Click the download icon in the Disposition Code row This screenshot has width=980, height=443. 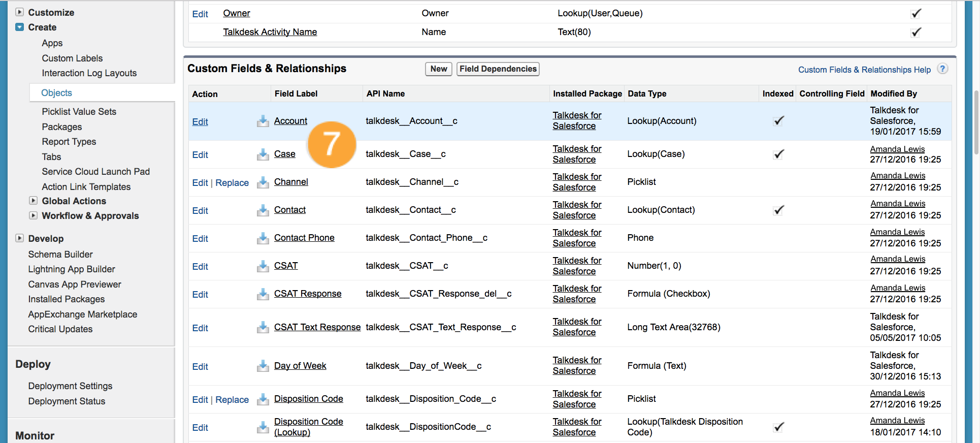[x=263, y=399]
